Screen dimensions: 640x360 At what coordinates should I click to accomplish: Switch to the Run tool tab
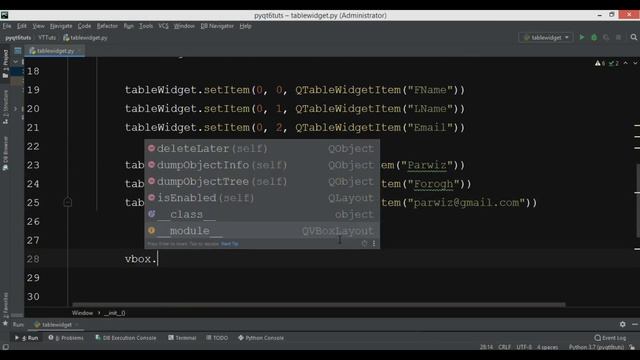[27, 338]
